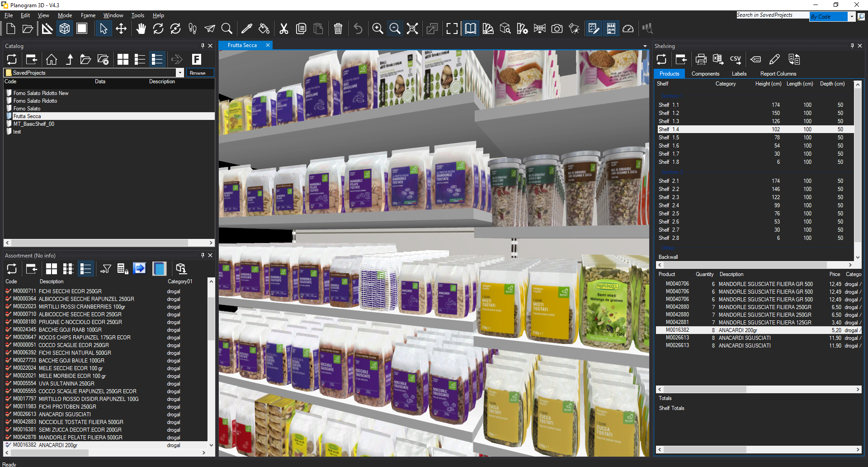Open the SavedProjects catalog dropdown
The width and height of the screenshot is (868, 467).
tap(180, 73)
